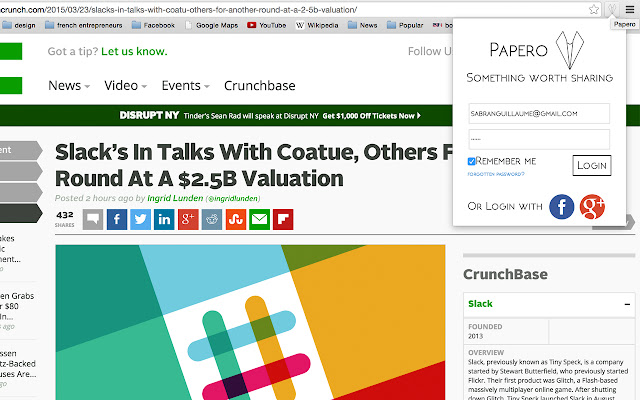
Task: Log in with Facebook round icon
Action: click(x=562, y=207)
